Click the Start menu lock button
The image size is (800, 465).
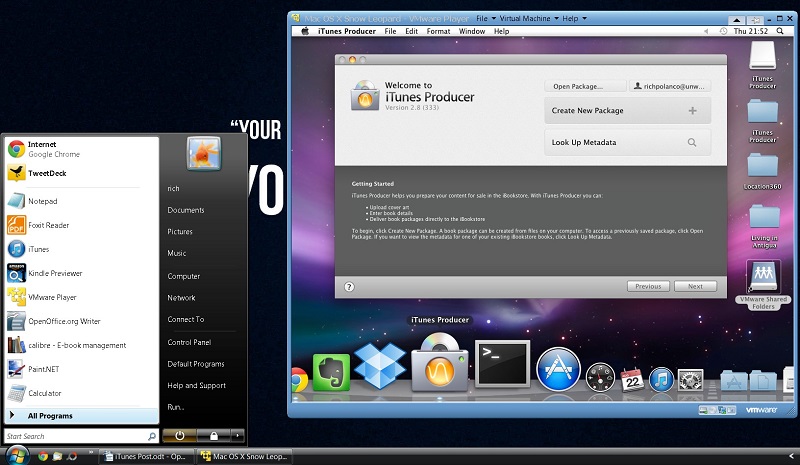click(214, 436)
